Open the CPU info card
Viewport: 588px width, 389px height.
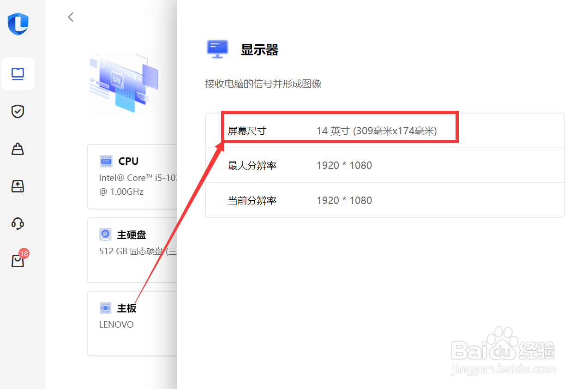point(133,177)
